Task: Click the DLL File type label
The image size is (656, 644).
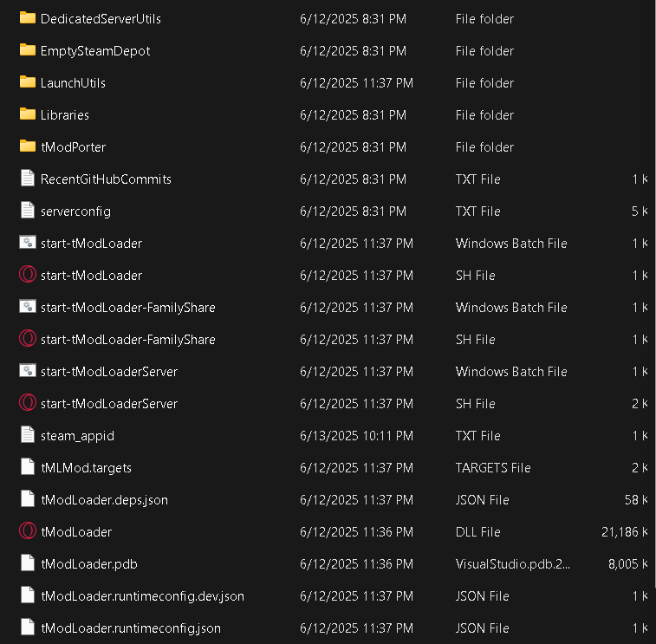Action: click(478, 532)
